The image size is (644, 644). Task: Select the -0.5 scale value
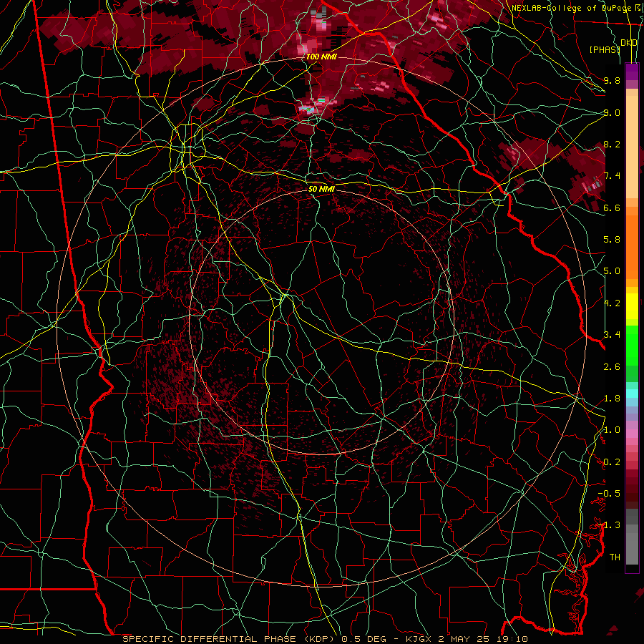click(609, 494)
